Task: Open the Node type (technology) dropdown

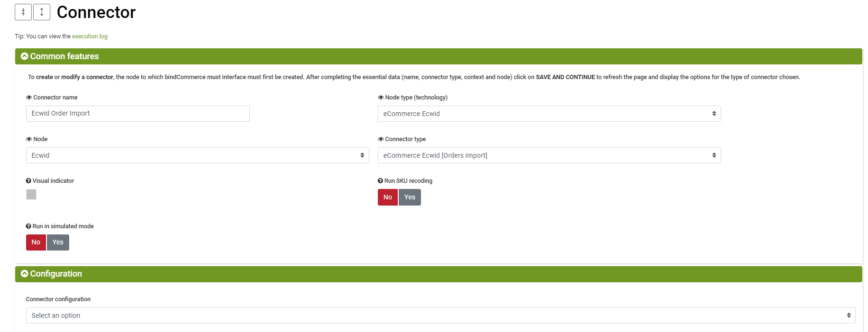Action: [x=549, y=114]
